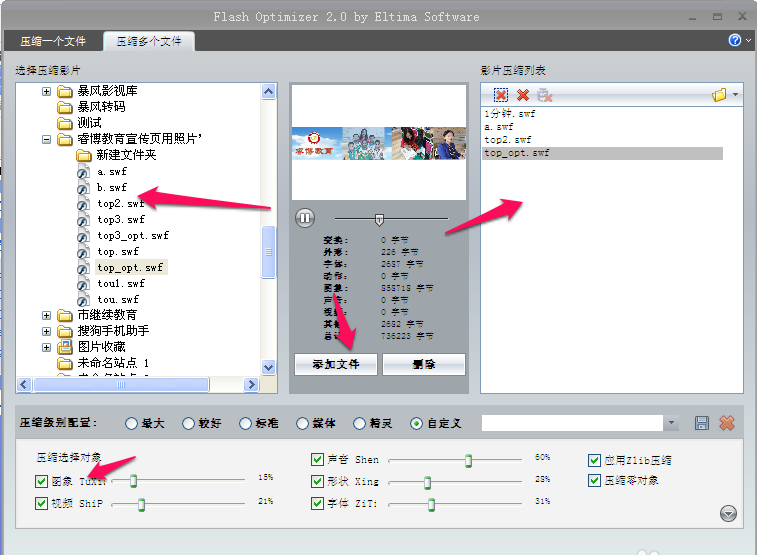Click the horizontal scroll left arrow
This screenshot has height=555, width=757.
point(24,385)
